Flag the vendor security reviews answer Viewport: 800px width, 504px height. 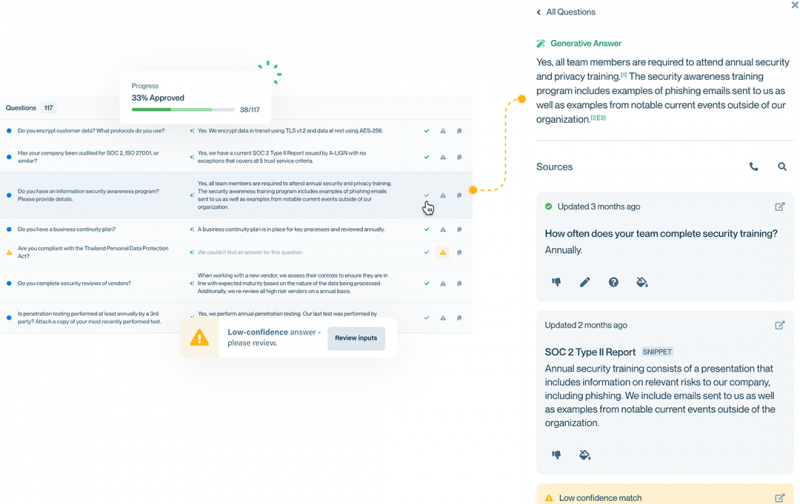[x=443, y=283]
